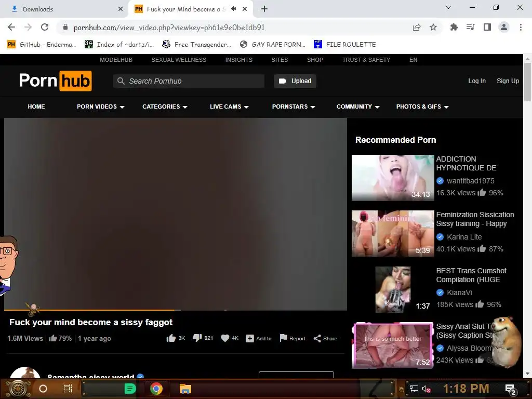Expand the VIDEOS nav dropdown

[x=101, y=107]
